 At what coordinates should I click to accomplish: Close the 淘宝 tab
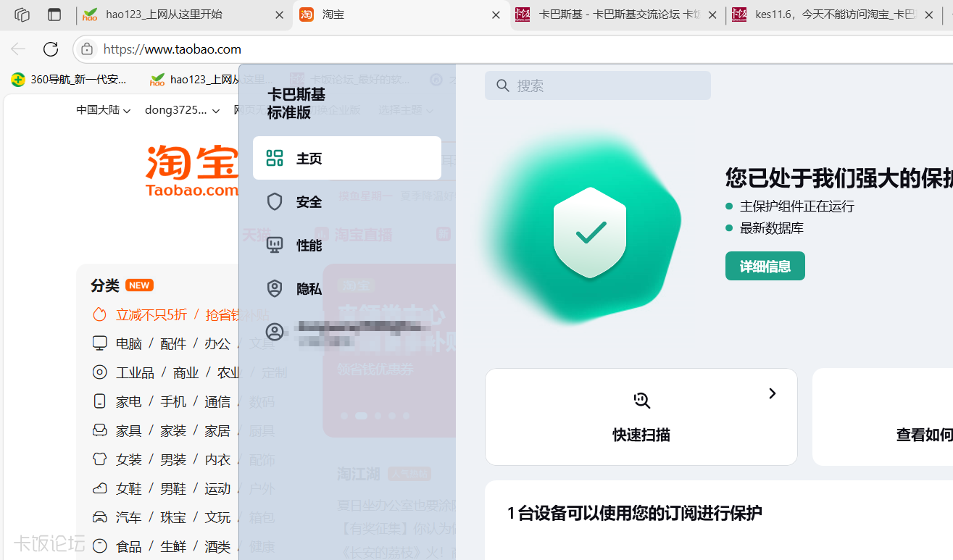click(496, 14)
